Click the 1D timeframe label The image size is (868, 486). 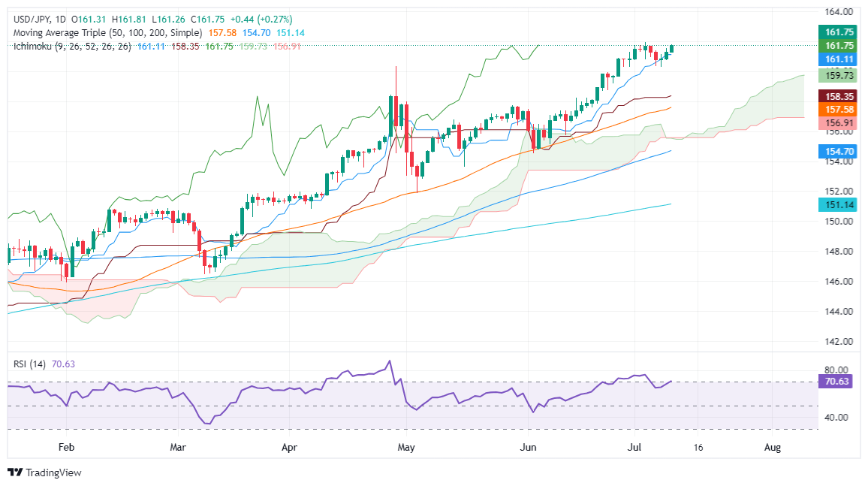60,20
